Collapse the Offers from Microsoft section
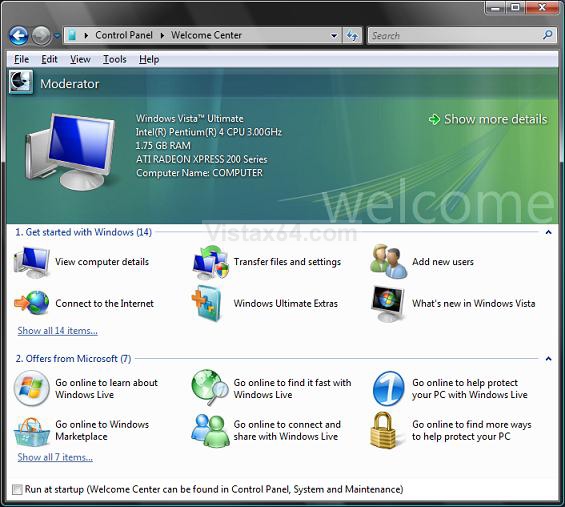565x507 pixels. (x=548, y=359)
